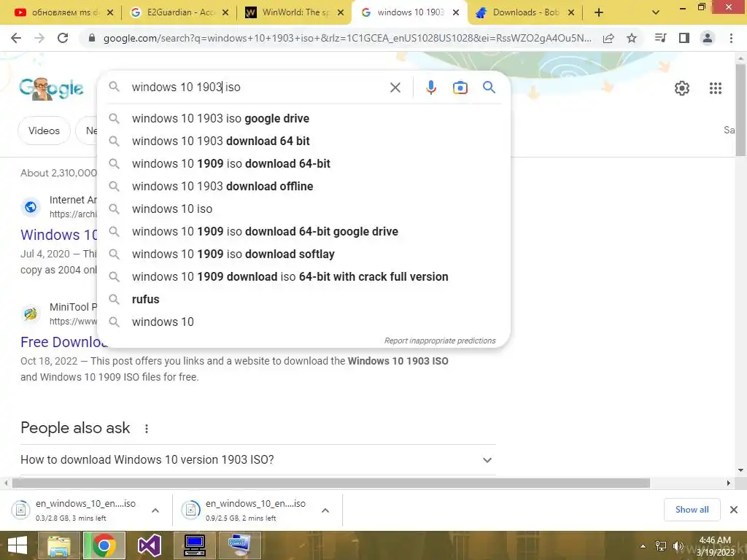Click Report inappropriate predictions link

coord(440,341)
